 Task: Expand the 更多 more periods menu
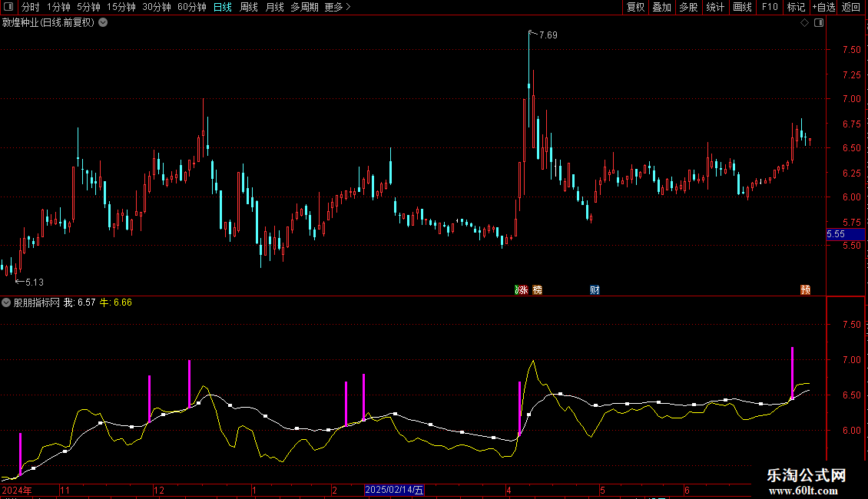click(337, 7)
